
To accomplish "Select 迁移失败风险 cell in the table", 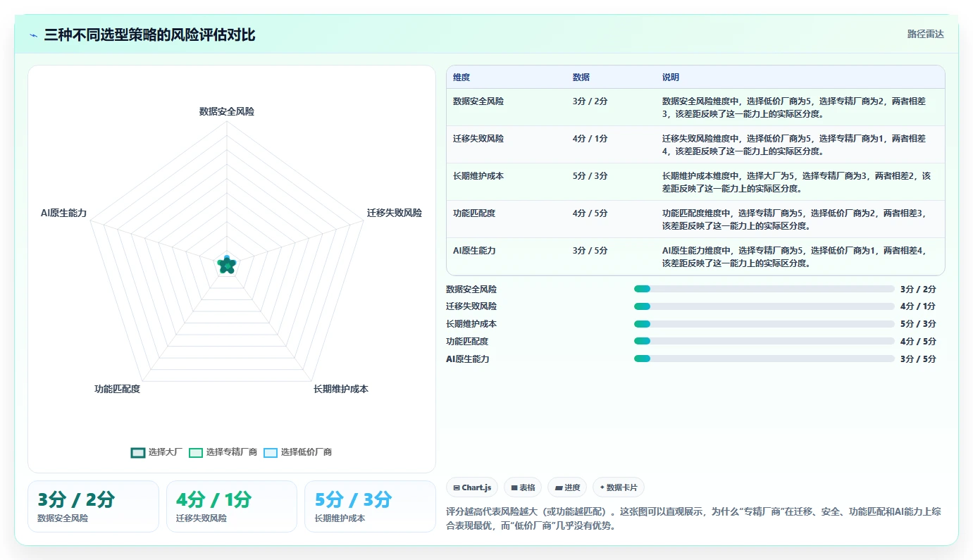I will coord(478,139).
